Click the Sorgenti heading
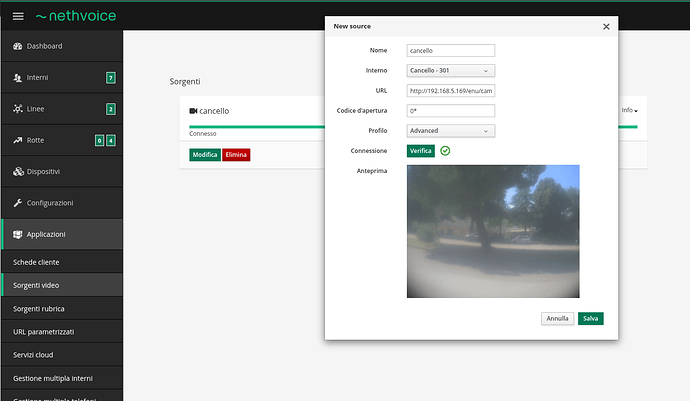This screenshot has width=690, height=401. 185,81
